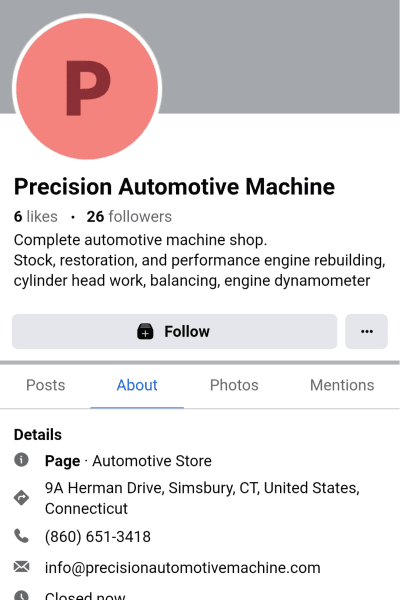Click phone number (860) 651-3418
400x600 pixels.
point(98,536)
